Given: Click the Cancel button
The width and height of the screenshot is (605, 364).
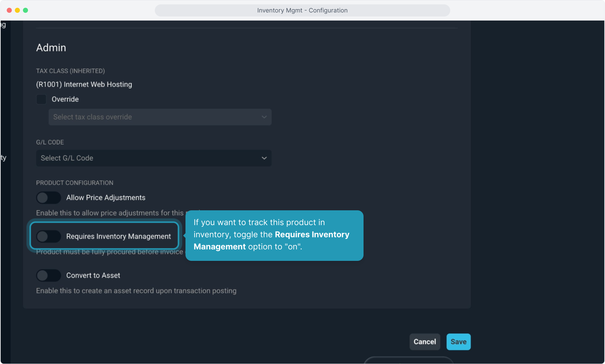Looking at the screenshot, I should (425, 342).
